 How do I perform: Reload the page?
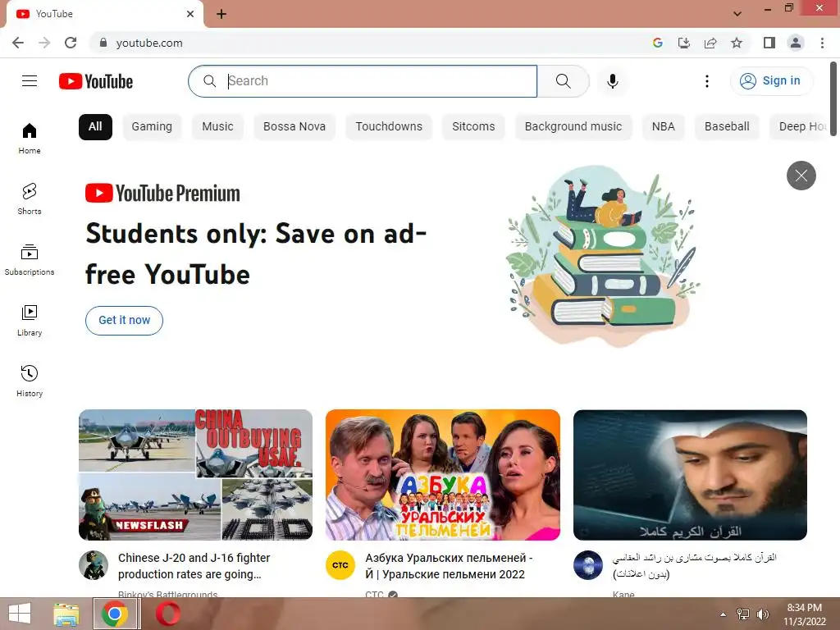pyautogui.click(x=71, y=43)
